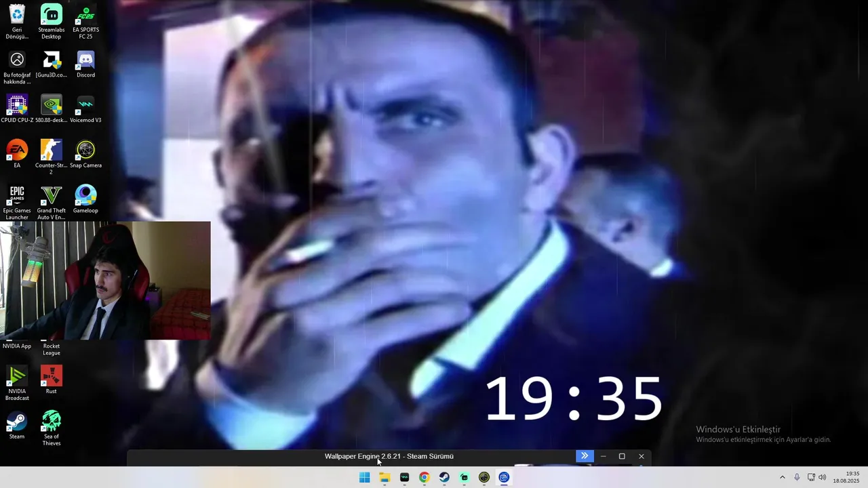Open the CPUID CPU-Z shortcut
Image resolution: width=868 pixels, height=488 pixels.
(x=17, y=109)
